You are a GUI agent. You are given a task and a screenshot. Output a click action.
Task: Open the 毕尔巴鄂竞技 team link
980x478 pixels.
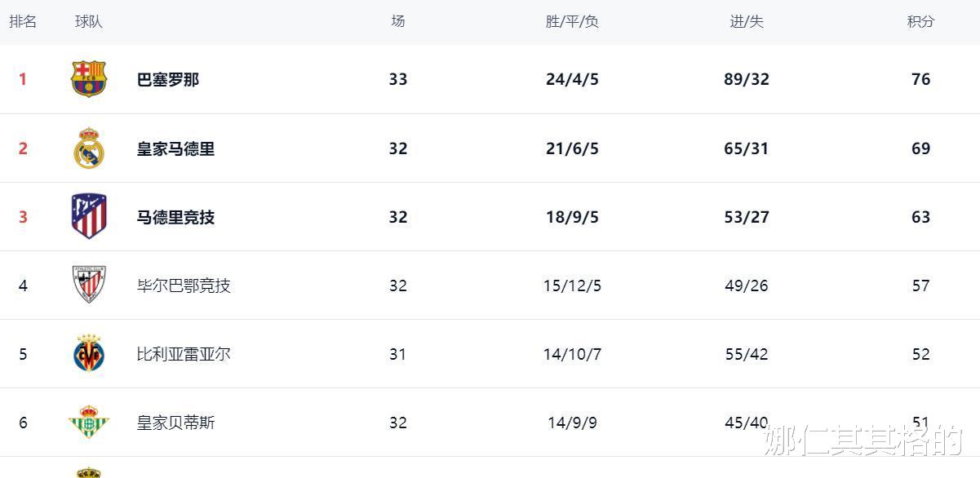(x=184, y=285)
